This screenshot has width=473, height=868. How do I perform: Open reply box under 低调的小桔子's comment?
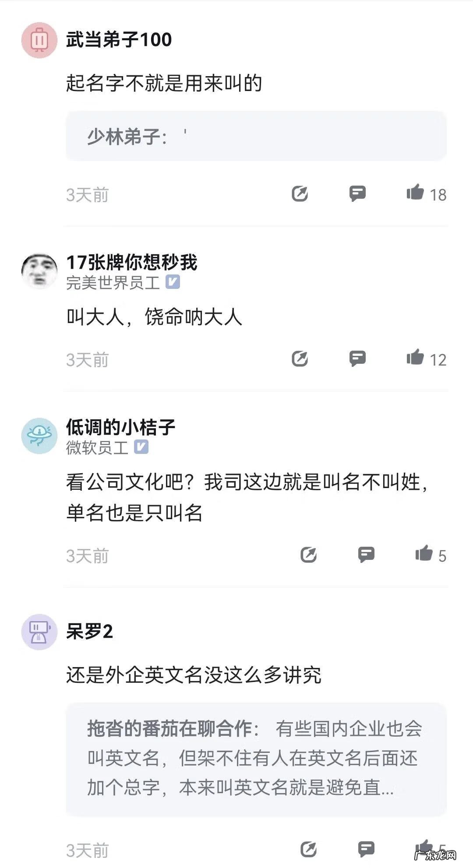point(365,555)
